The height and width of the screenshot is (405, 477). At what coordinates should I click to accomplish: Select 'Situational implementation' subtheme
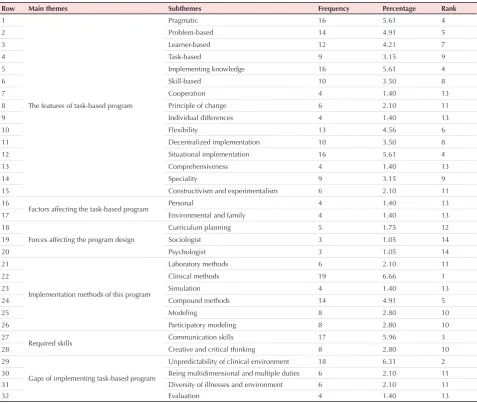[x=209, y=154]
